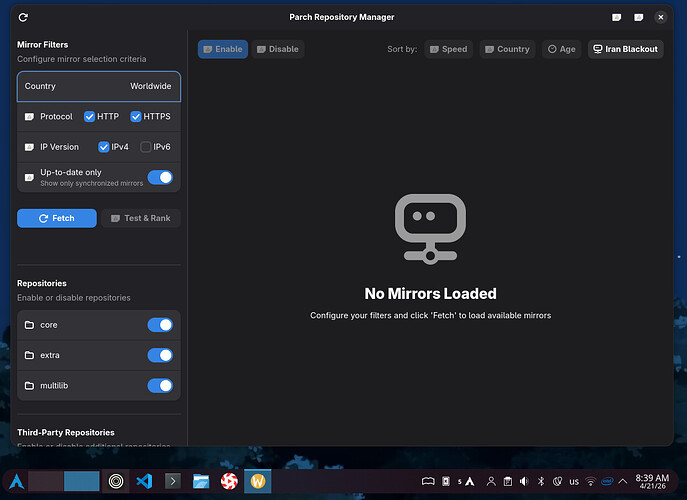Click the open book tray icon
Image resolution: width=687 pixels, height=500 pixels.
[x=428, y=482]
